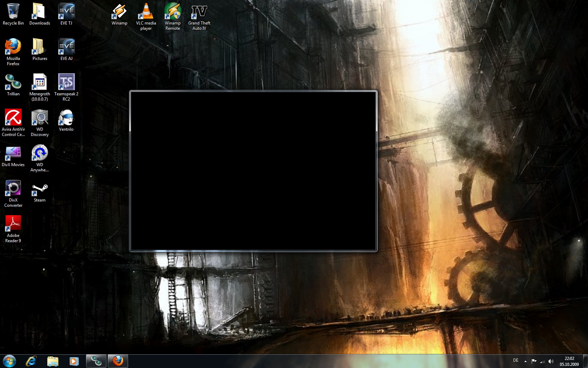Click the Show desktop button
Image resolution: width=588 pixels, height=368 pixels.
tap(585, 361)
